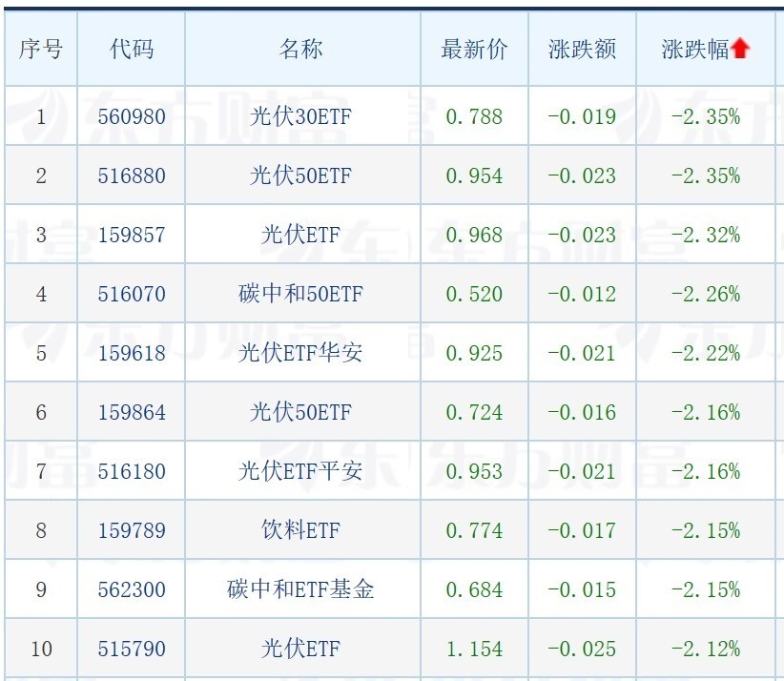Click fund code 159864
Image resolution: width=784 pixels, height=681 pixels.
coord(132,412)
